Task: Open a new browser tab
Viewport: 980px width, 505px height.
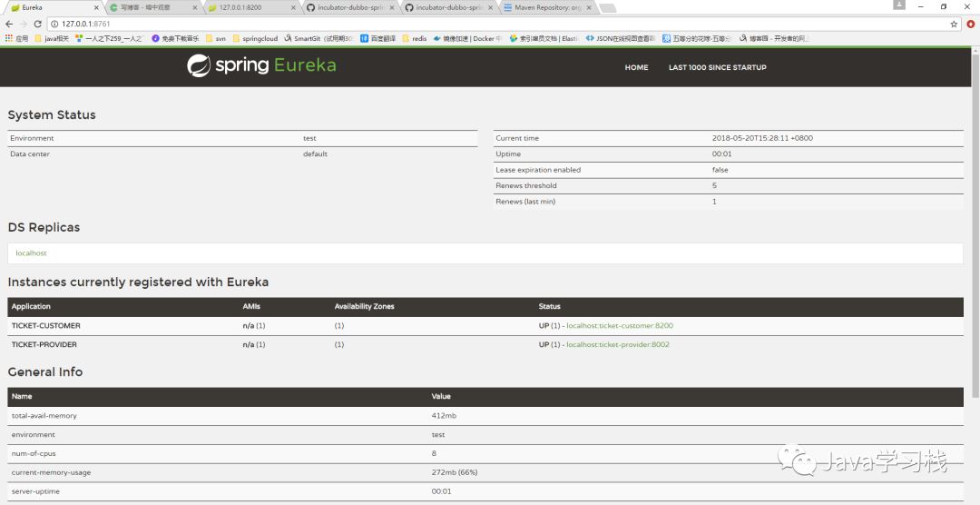Action: (x=607, y=8)
